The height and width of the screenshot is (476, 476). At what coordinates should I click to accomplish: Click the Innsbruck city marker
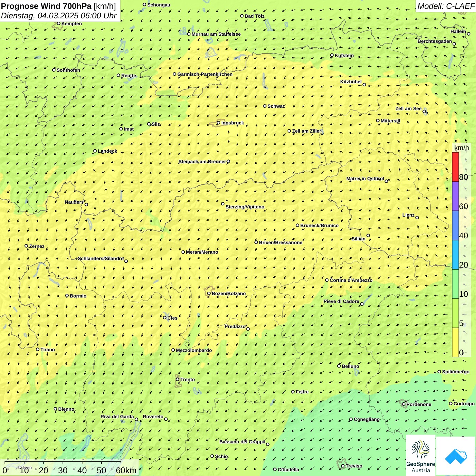[219, 123]
